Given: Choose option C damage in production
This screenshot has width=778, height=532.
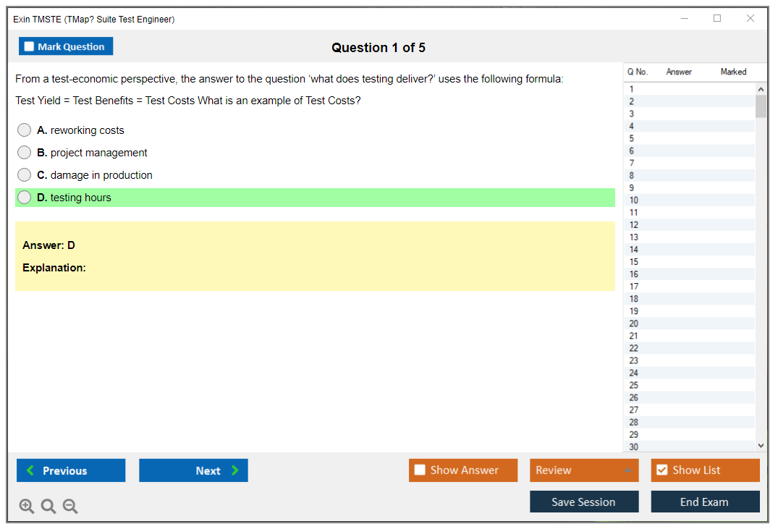Looking at the screenshot, I should click(25, 175).
